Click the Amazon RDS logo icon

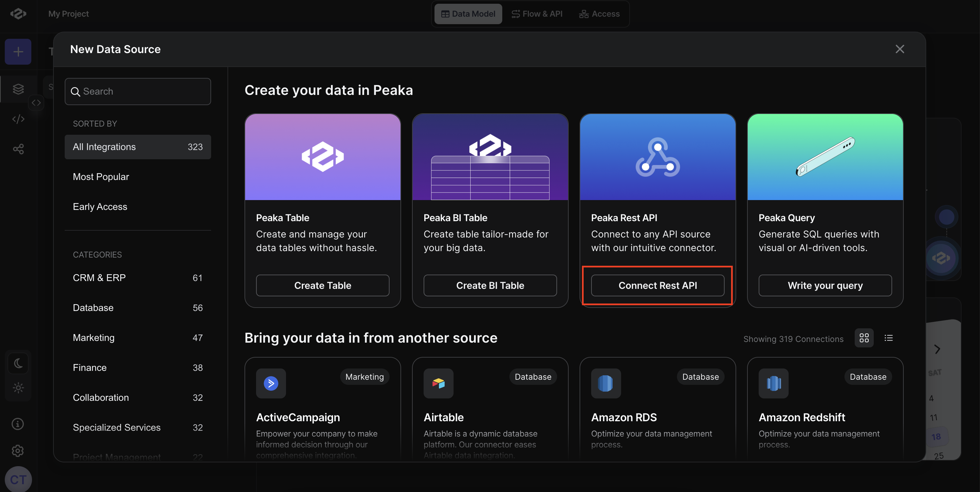[606, 383]
